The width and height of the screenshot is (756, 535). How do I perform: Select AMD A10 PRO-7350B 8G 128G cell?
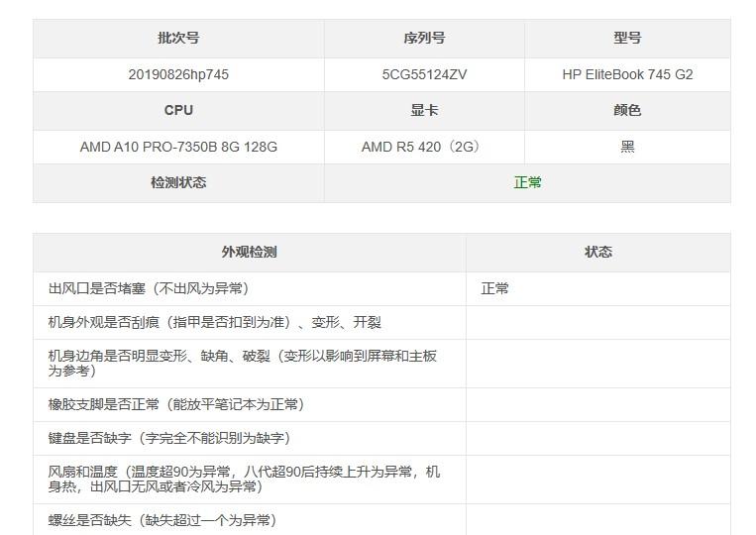(178, 147)
